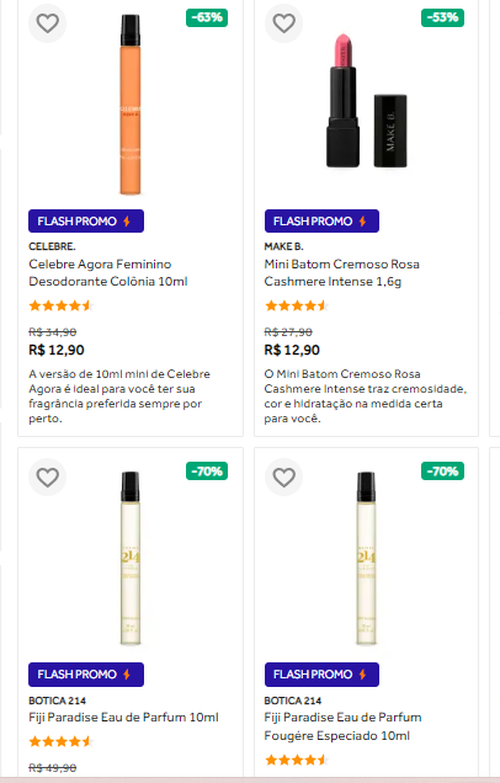Viewport: 500px width, 783px height.
Task: Click the -53% discount badge
Action: pos(443,17)
